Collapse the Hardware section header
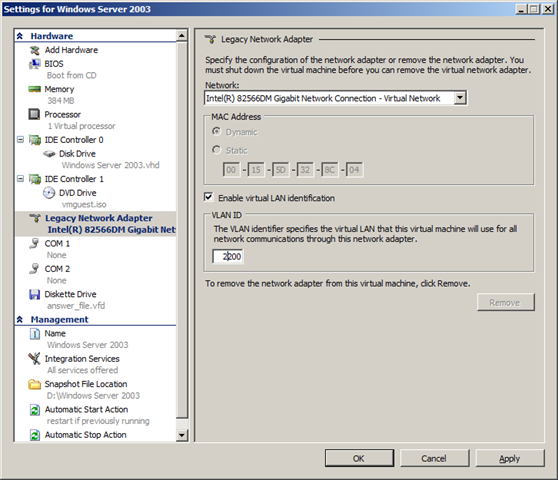The height and width of the screenshot is (480, 558). point(20,36)
